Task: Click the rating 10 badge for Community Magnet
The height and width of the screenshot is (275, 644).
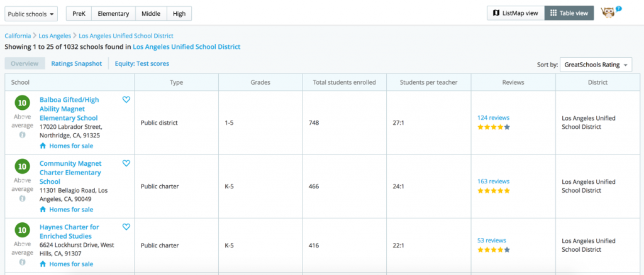Action: [x=22, y=166]
